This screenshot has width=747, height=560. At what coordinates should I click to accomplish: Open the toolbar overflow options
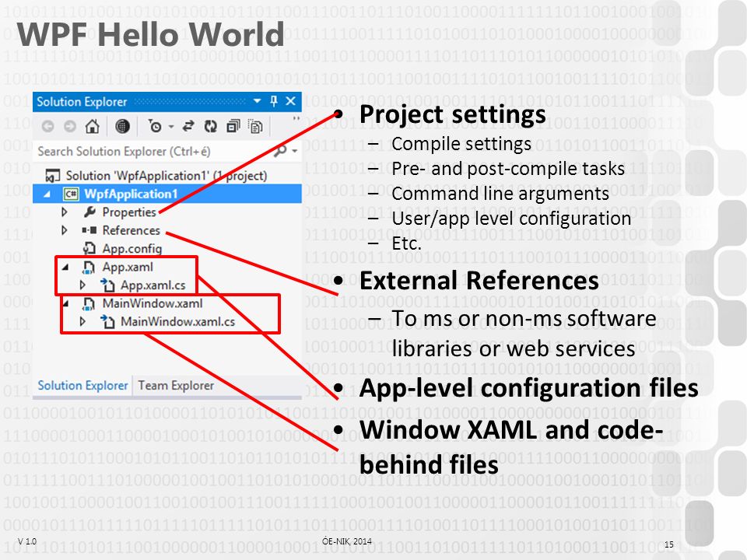[296, 118]
